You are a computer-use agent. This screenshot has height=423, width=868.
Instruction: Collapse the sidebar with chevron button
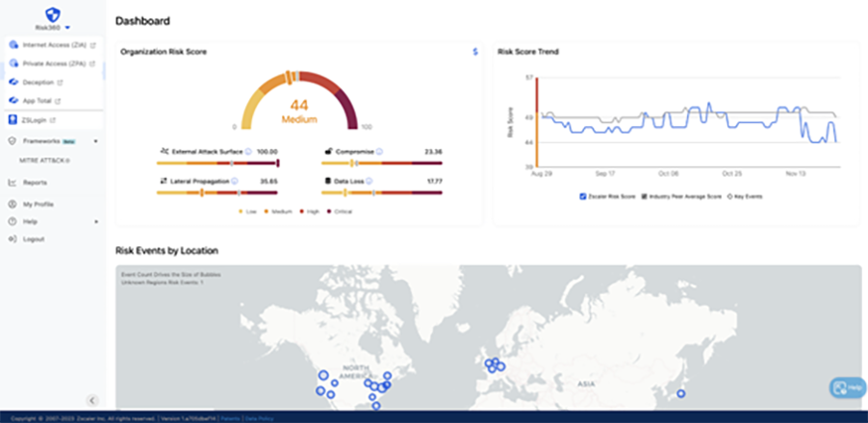(x=92, y=400)
